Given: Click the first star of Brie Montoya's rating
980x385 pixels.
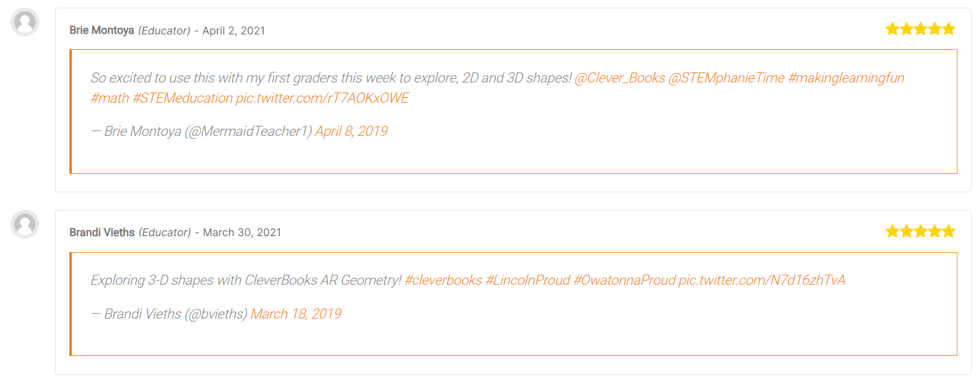Looking at the screenshot, I should tap(892, 28).
